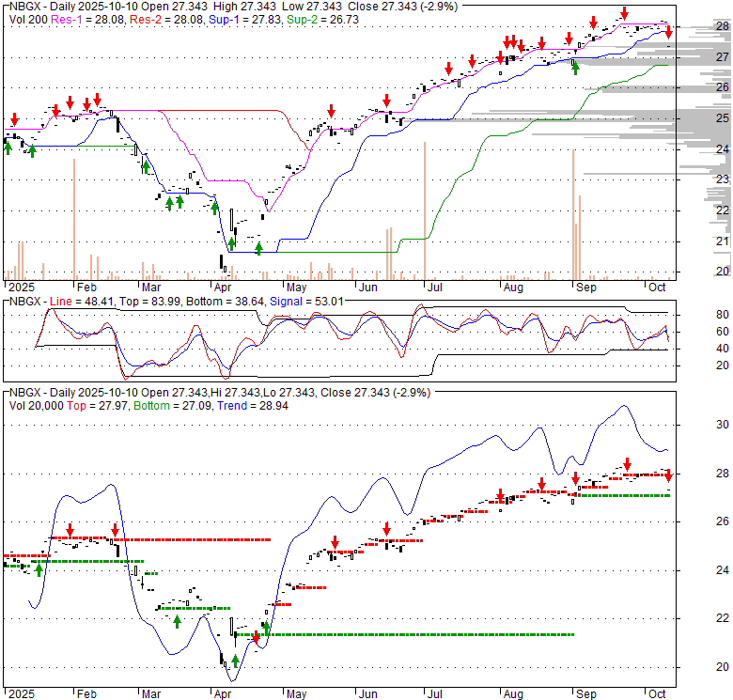The height and width of the screenshot is (700, 733).
Task: Click the red arrow in mid-June on top chart
Action: coord(386,101)
